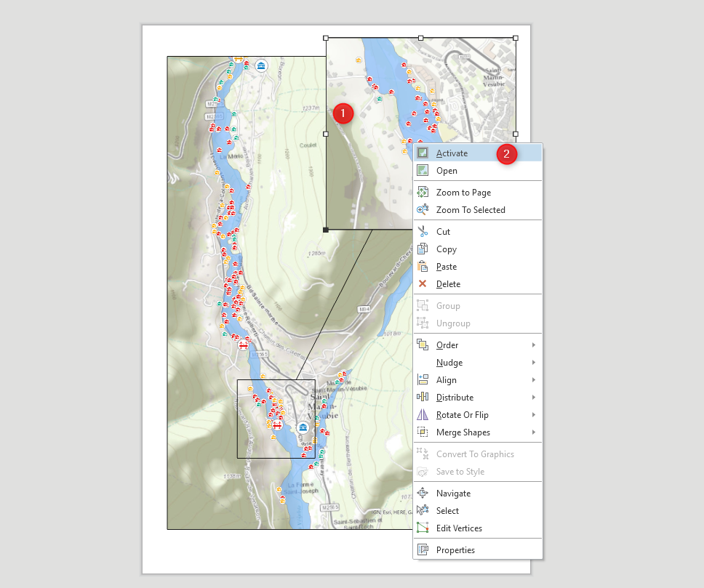This screenshot has width=704, height=588.
Task: Expand the Align submenu arrow
Action: 533,379
